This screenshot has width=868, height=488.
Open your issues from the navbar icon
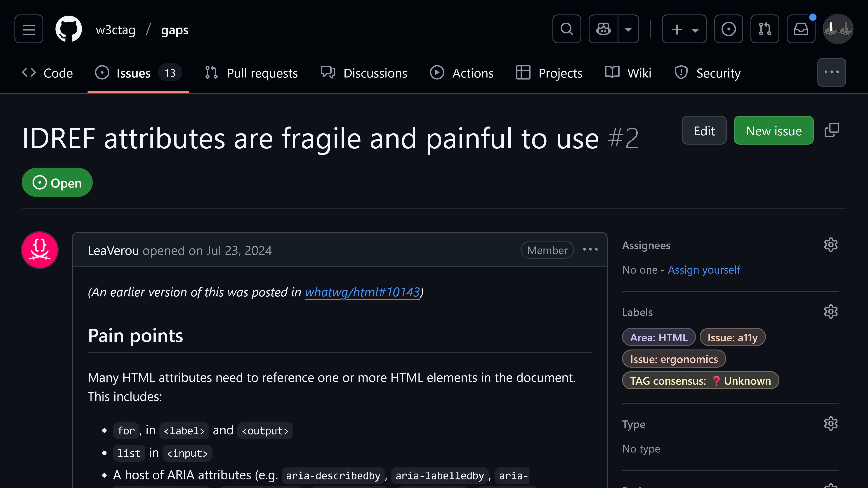[729, 29]
